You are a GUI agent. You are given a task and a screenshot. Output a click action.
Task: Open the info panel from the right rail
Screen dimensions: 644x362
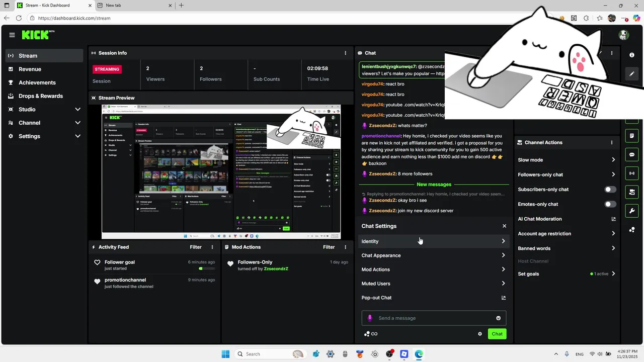click(632, 55)
